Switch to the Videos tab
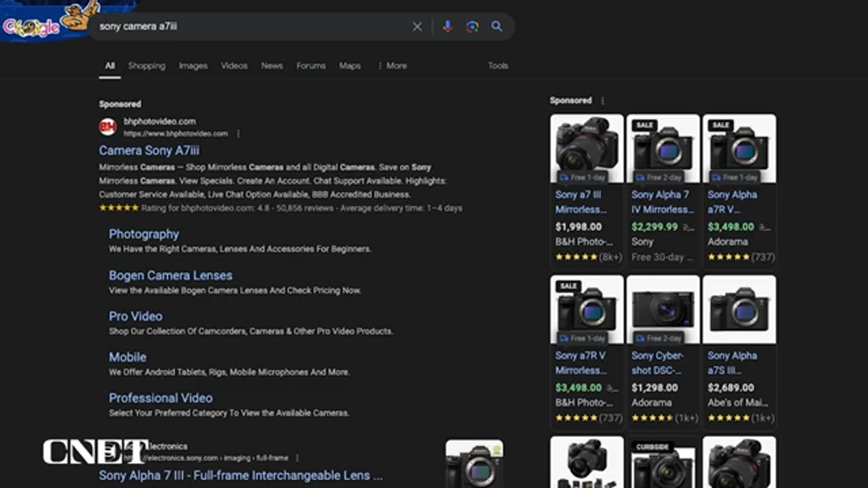The height and width of the screenshot is (488, 868). [234, 66]
